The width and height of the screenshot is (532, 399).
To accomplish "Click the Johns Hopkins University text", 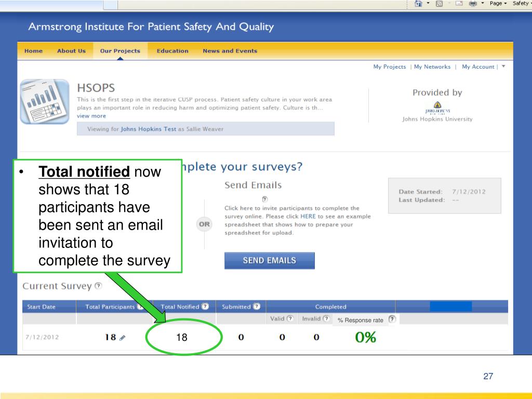I will click(x=437, y=119).
